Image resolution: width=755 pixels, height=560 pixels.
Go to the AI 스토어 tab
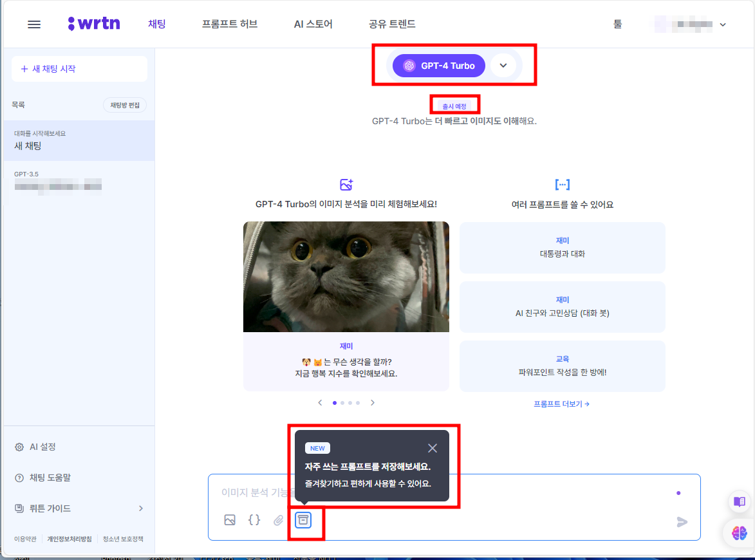313,24
